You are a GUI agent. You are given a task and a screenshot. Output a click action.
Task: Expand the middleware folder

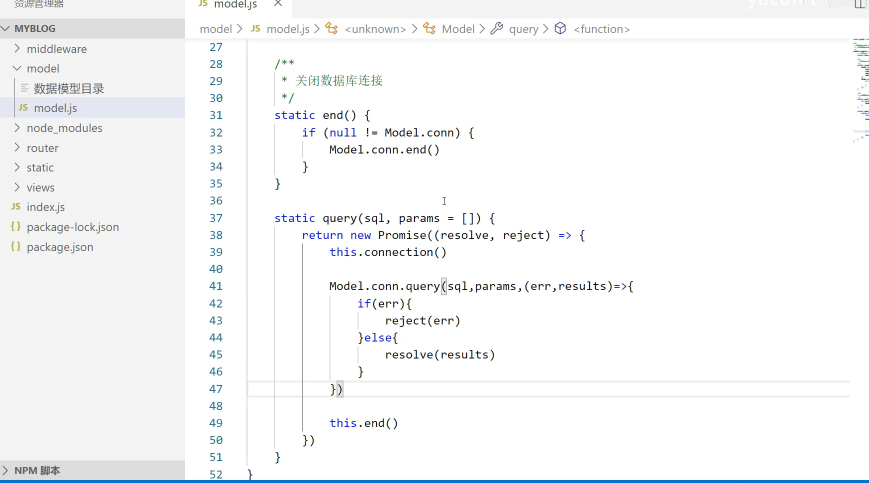[17, 49]
